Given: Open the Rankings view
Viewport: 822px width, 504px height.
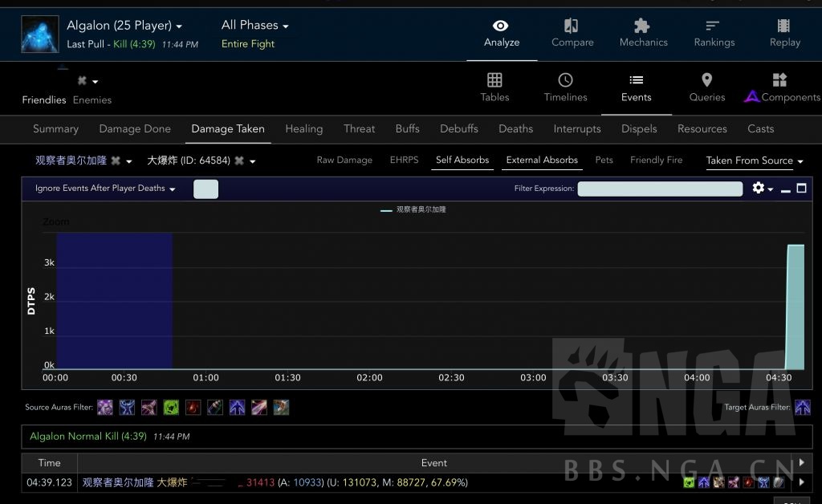Looking at the screenshot, I should coord(714,33).
